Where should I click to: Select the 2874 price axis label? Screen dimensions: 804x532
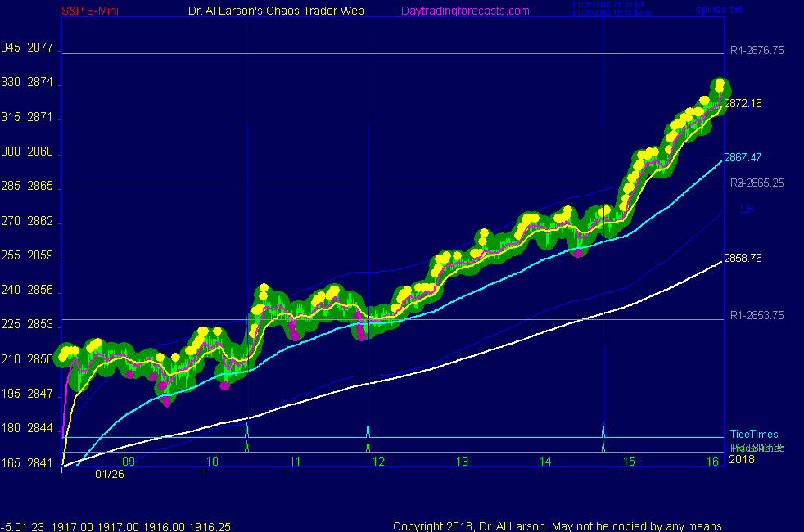[x=40, y=82]
